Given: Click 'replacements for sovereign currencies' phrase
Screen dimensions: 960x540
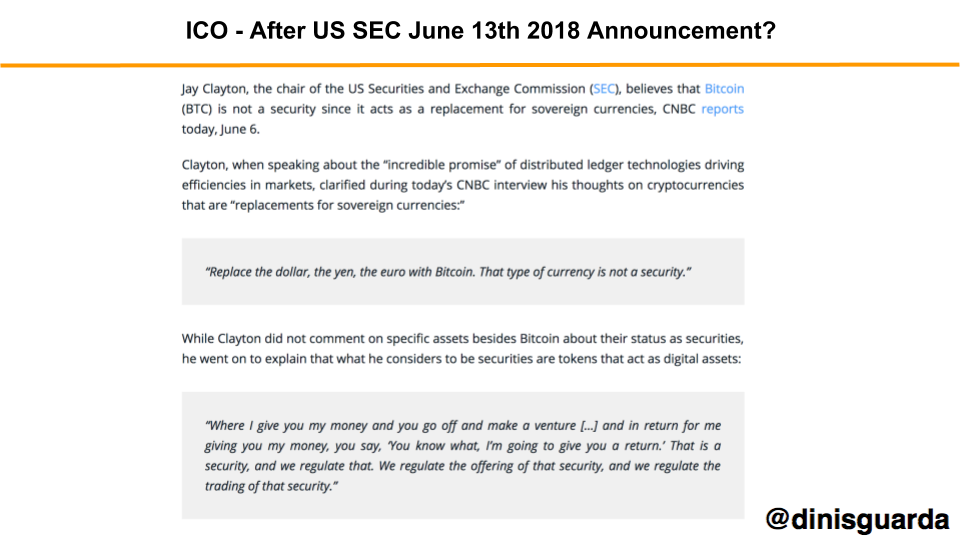Looking at the screenshot, I should click(347, 205).
